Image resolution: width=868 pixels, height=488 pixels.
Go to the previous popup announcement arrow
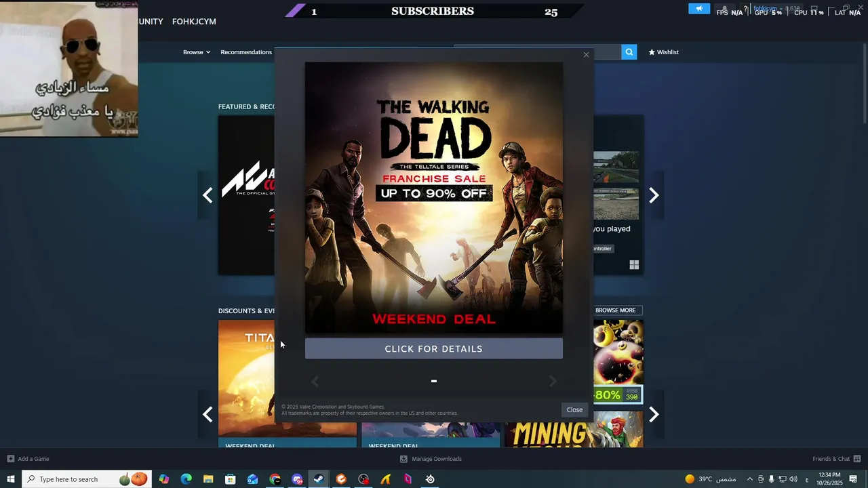315,382
